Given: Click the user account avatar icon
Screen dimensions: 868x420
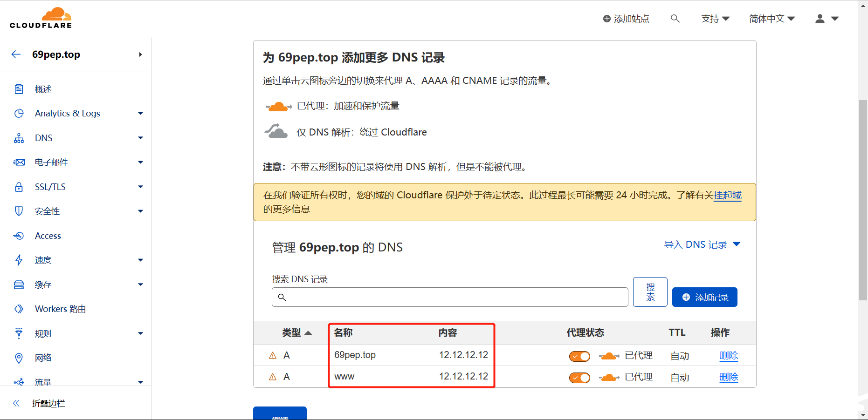Looking at the screenshot, I should (x=820, y=19).
